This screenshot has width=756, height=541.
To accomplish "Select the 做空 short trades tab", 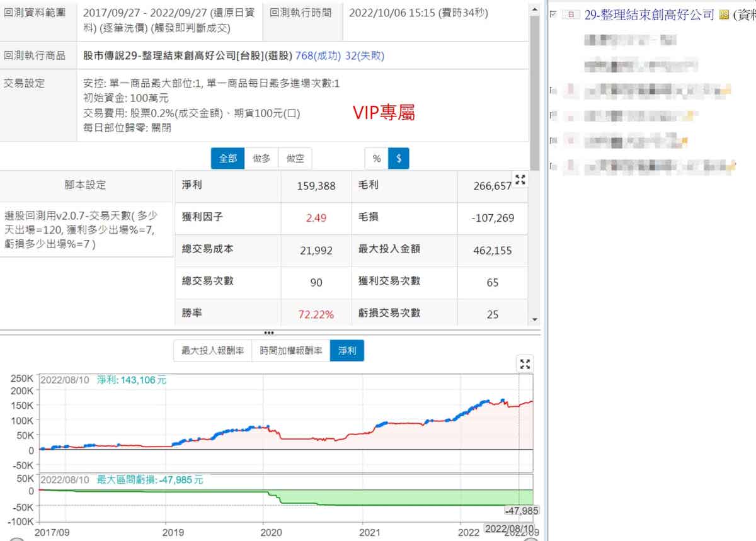I will [295, 159].
